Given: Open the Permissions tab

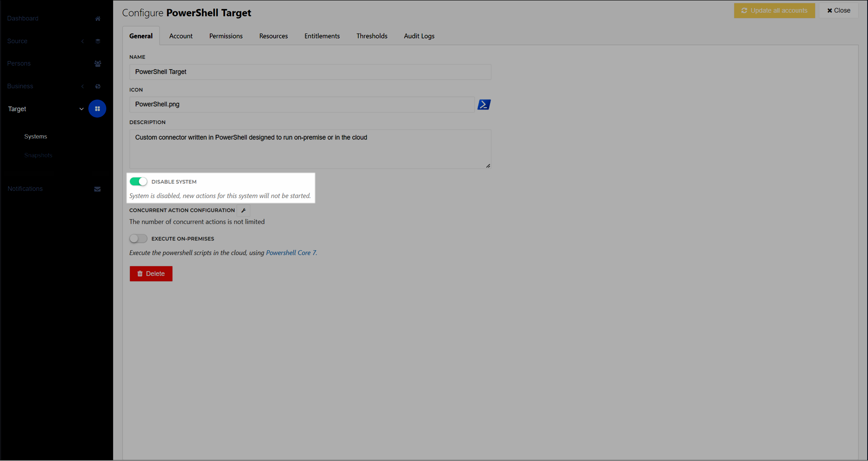Looking at the screenshot, I should (x=226, y=36).
